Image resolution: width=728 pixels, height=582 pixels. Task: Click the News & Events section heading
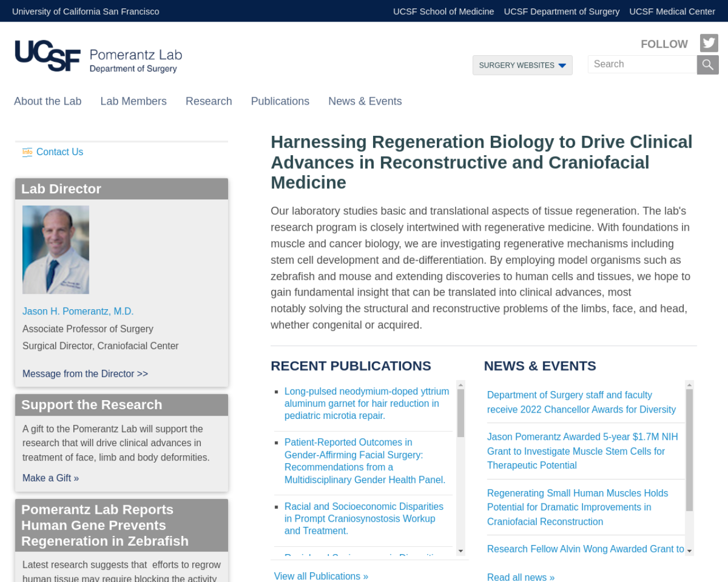coord(540,366)
